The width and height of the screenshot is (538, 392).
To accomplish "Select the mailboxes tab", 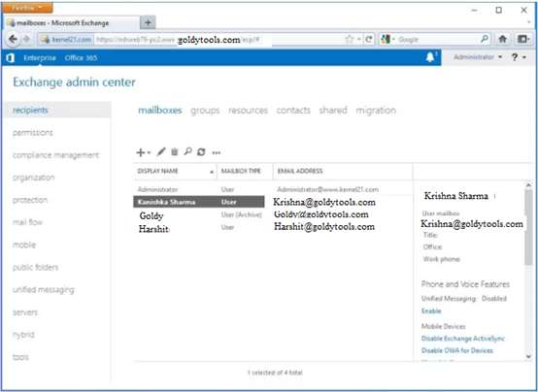I will [x=160, y=110].
